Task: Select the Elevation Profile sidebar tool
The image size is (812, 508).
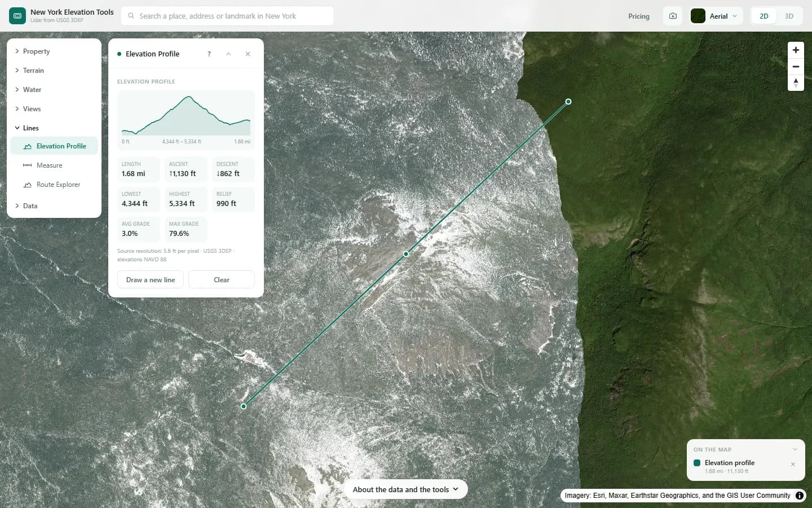Action: point(54,146)
